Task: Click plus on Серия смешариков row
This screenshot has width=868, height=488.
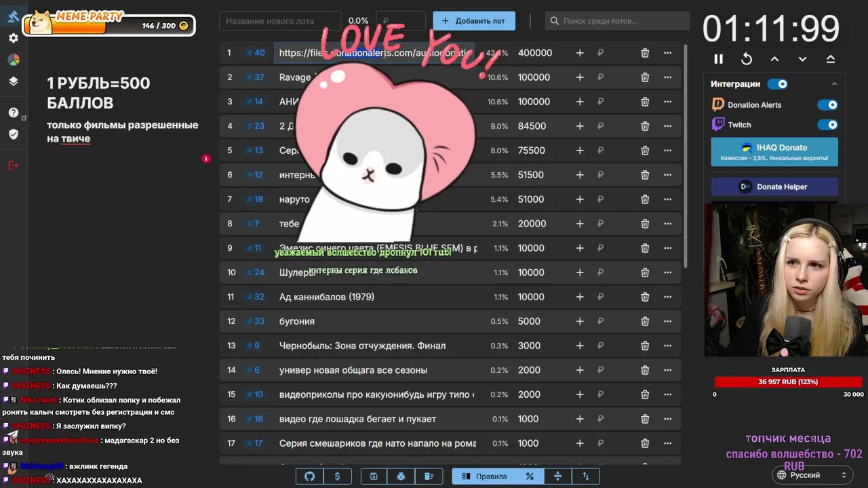Action: point(580,443)
